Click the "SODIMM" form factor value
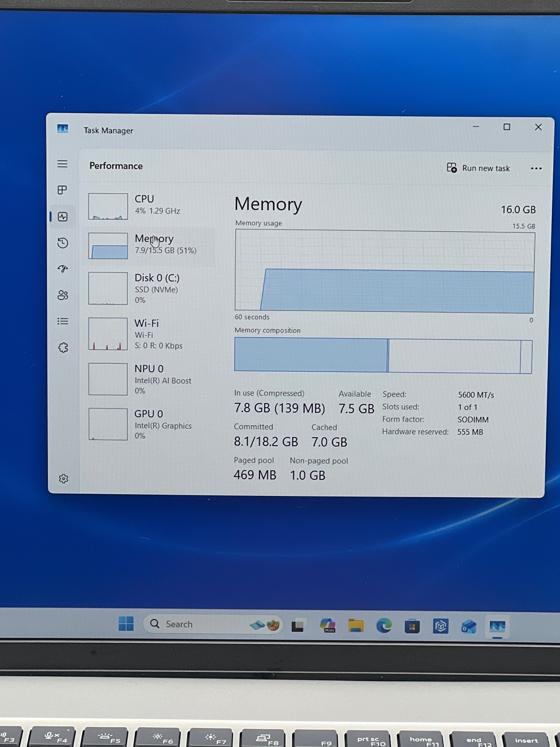The height and width of the screenshot is (747, 560). pyautogui.click(x=473, y=420)
